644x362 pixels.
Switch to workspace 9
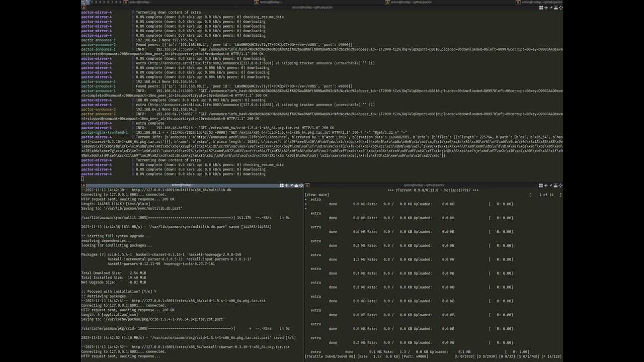[x=120, y=2]
